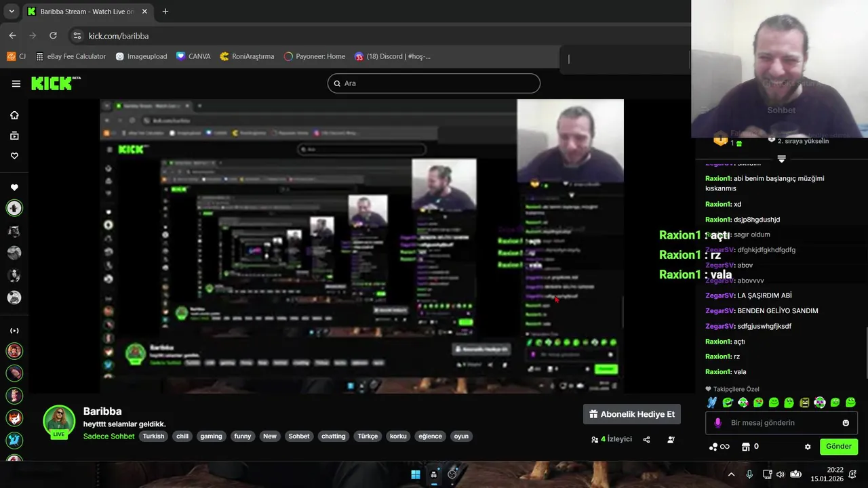The image size is (868, 488).
Task: Click the purple microphone icon in chat box
Action: (x=717, y=423)
